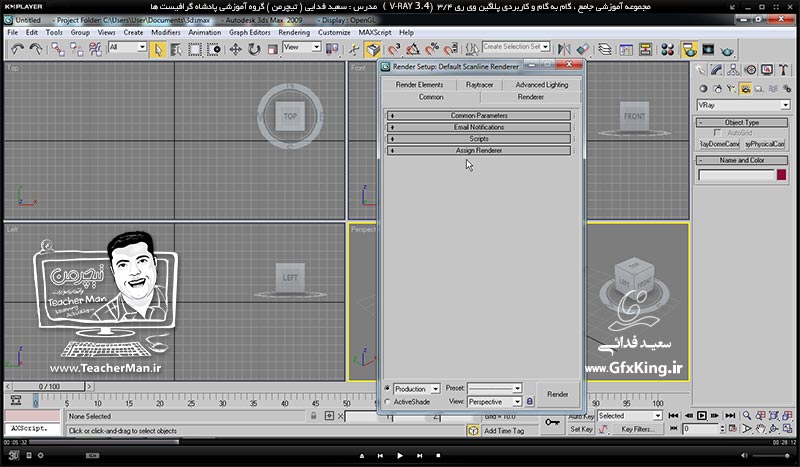Activate the Select and Scale tool
Viewport: 800px width, 467px height.
pyautogui.click(x=272, y=49)
